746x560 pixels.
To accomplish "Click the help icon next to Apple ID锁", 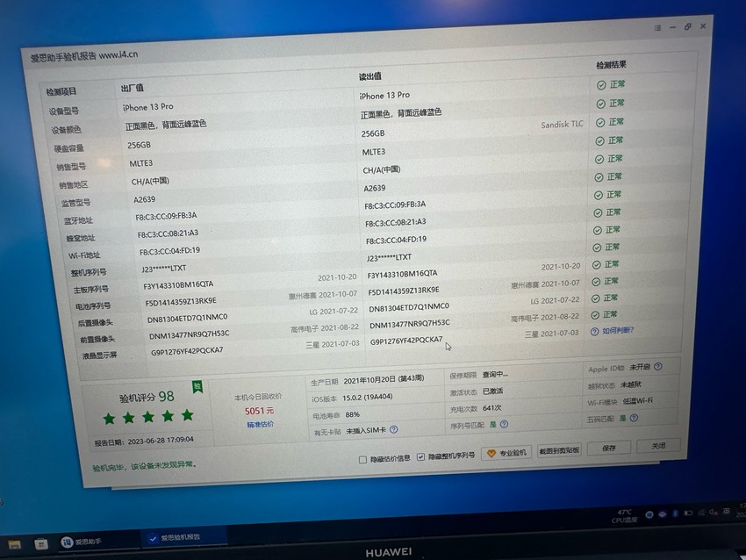I will click(658, 367).
